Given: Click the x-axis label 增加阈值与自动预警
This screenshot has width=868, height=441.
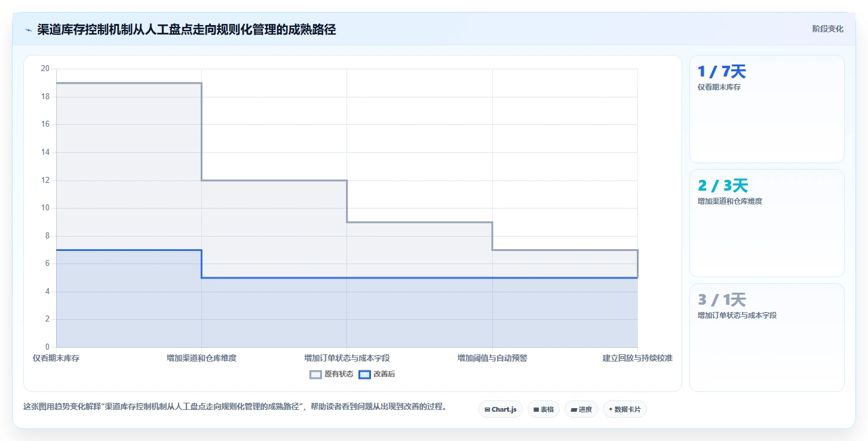Looking at the screenshot, I should click(492, 358).
